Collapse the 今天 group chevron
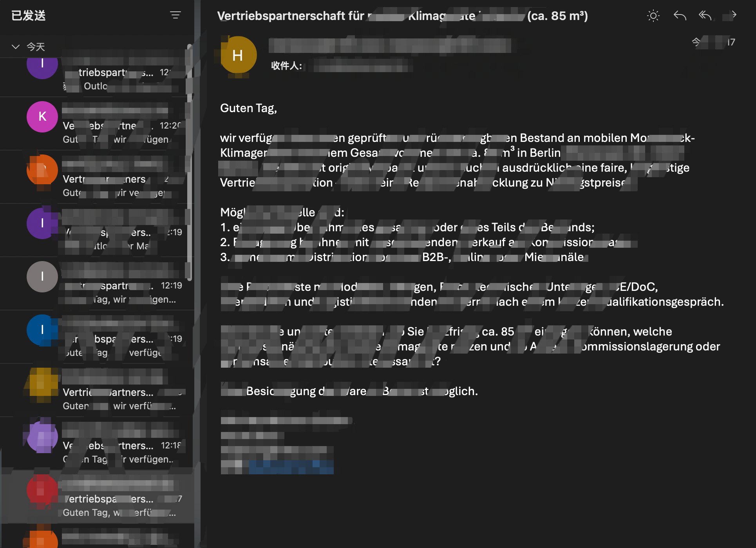Screen dimensions: 756x548 16,47
